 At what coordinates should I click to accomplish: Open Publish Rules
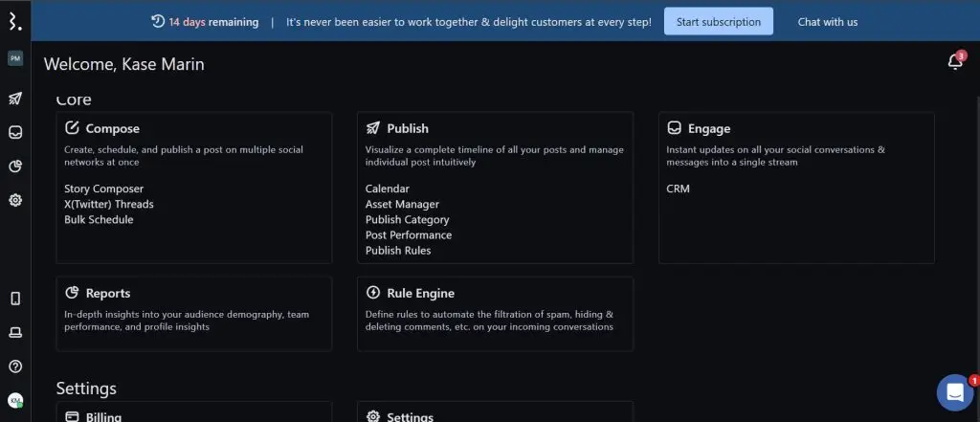click(398, 251)
